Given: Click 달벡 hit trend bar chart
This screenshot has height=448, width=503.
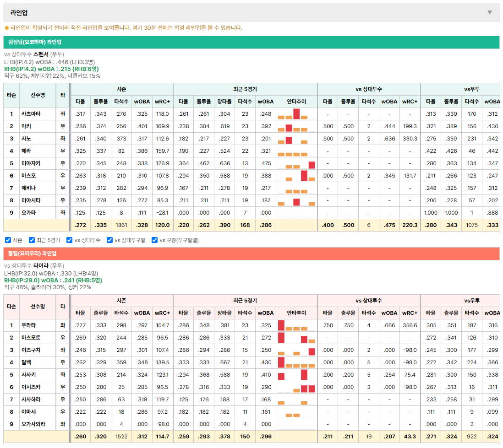Looking at the screenshot, I should click(296, 362).
